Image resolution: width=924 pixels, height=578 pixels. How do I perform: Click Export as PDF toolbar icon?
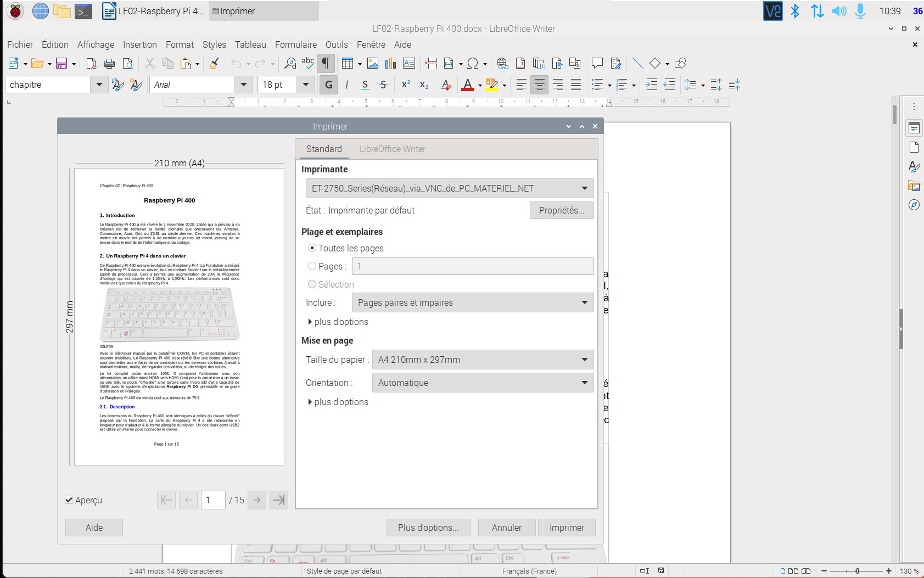pyautogui.click(x=91, y=64)
